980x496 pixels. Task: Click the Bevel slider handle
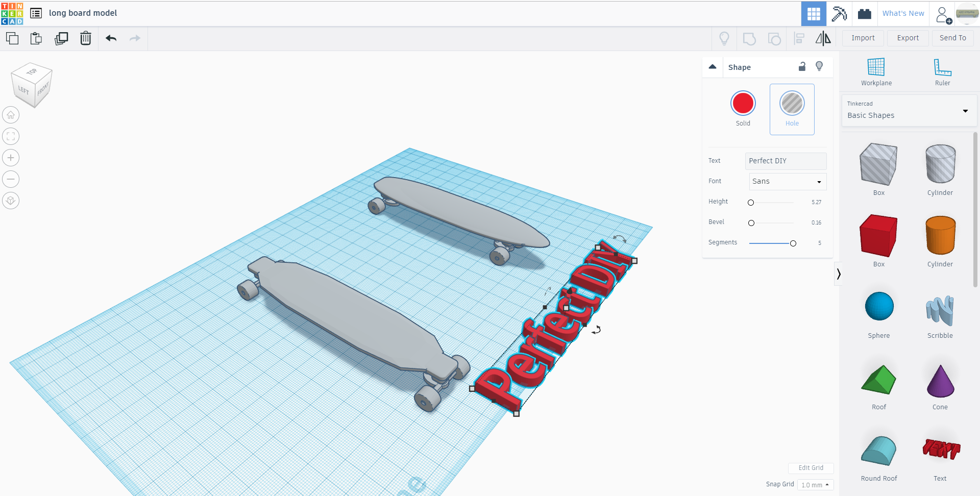pyautogui.click(x=751, y=223)
